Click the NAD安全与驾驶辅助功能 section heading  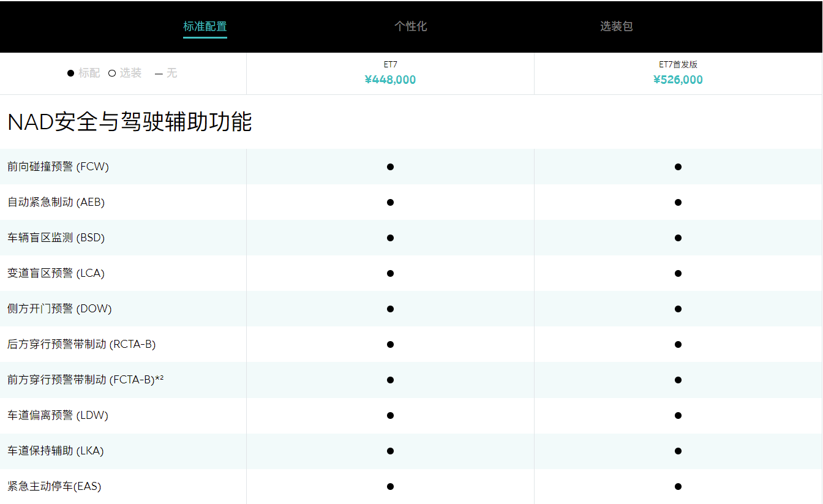coord(130,122)
